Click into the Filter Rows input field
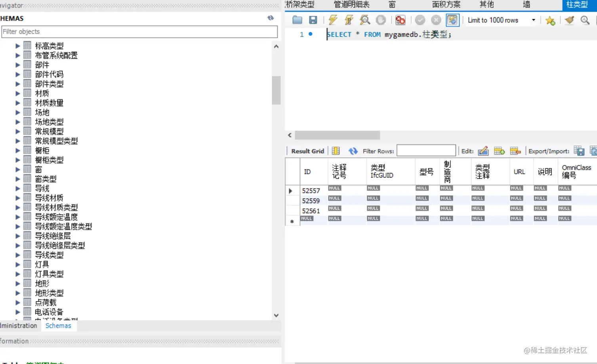The image size is (597, 364). (426, 151)
